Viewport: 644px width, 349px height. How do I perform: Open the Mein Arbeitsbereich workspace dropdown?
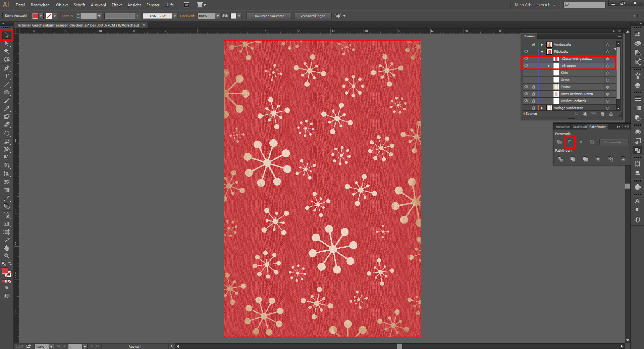[535, 5]
